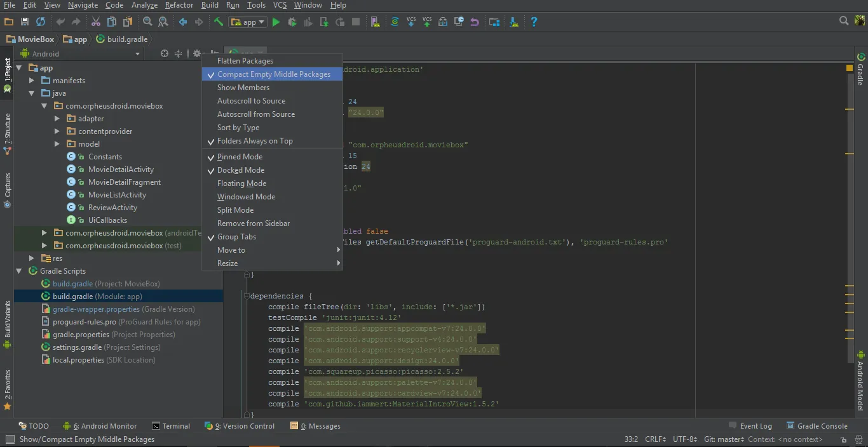Viewport: 868px width, 447px height.
Task: Collapse the Gradle Scripts node
Action: tap(19, 271)
